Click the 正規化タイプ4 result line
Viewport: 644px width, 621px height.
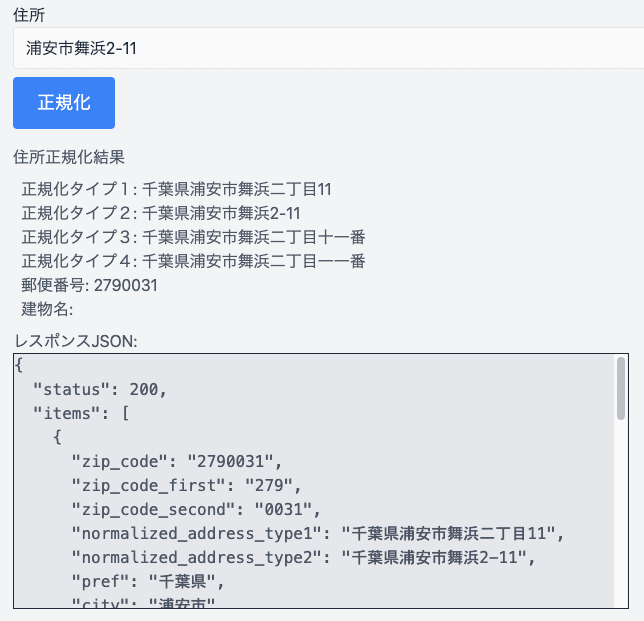193,261
